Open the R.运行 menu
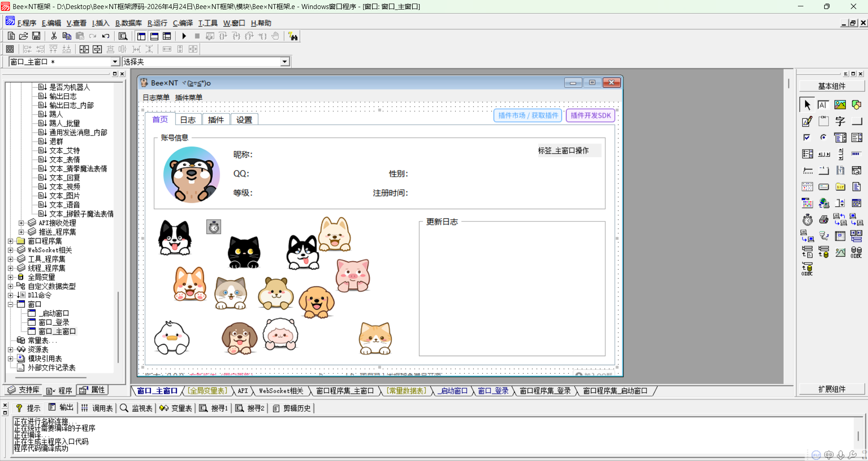 [157, 23]
